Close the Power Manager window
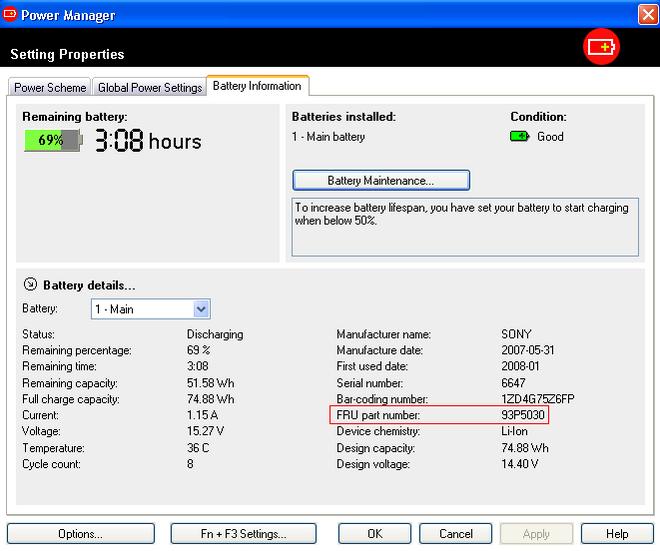The height and width of the screenshot is (551, 660). click(646, 15)
